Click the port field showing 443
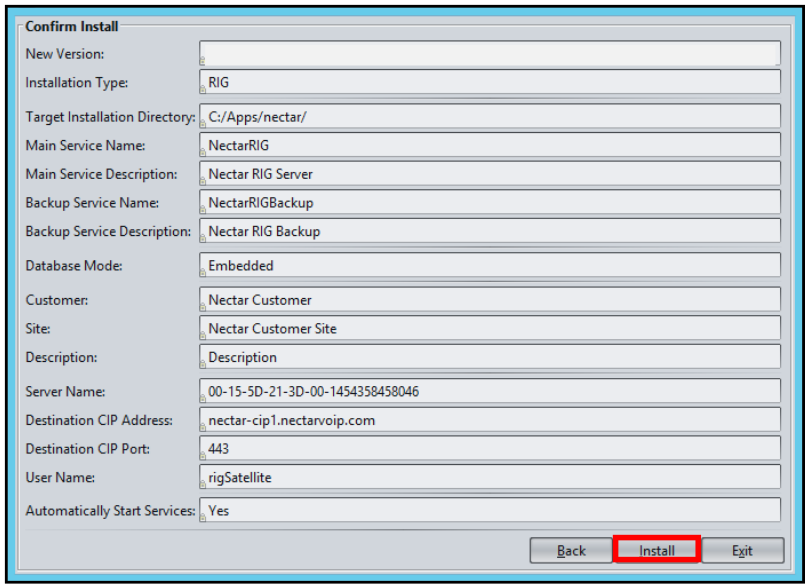This screenshot has height=588, width=810. click(490, 448)
